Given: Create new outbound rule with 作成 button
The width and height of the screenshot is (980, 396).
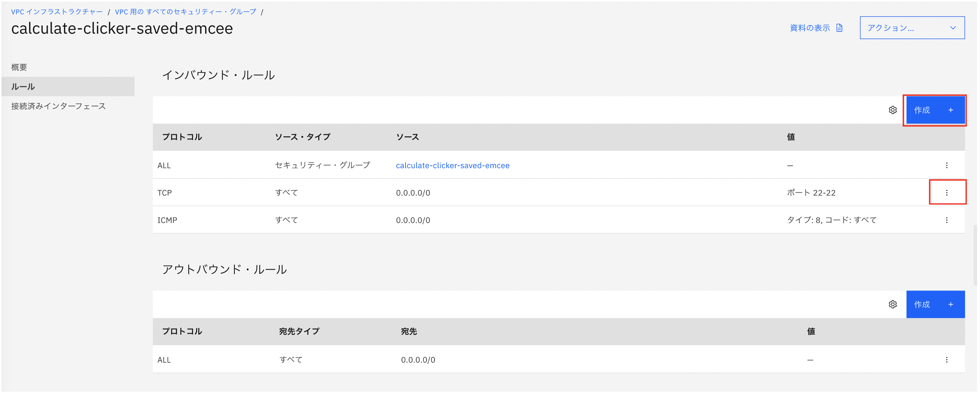Looking at the screenshot, I should pos(935,305).
